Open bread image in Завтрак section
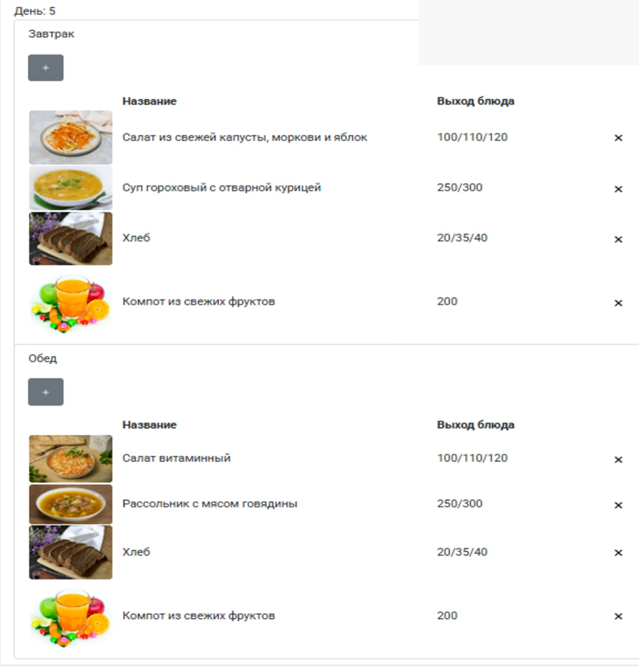This screenshot has height=672, width=639. point(70,238)
